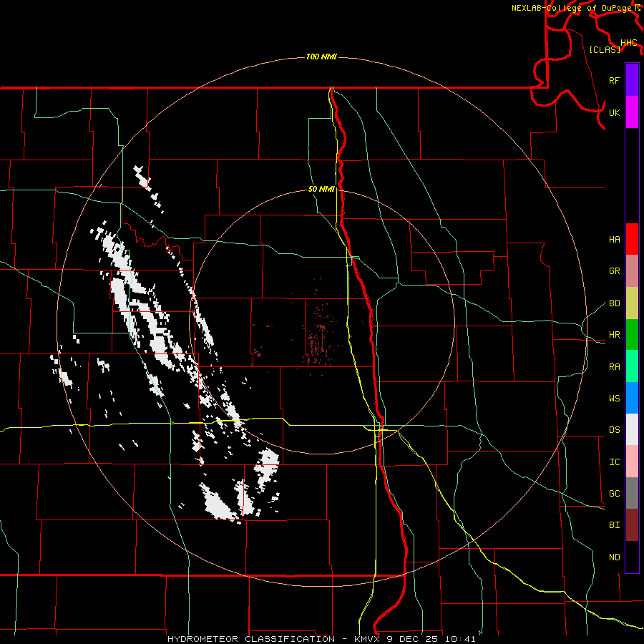Click the RF purple legend swatch

[632, 80]
